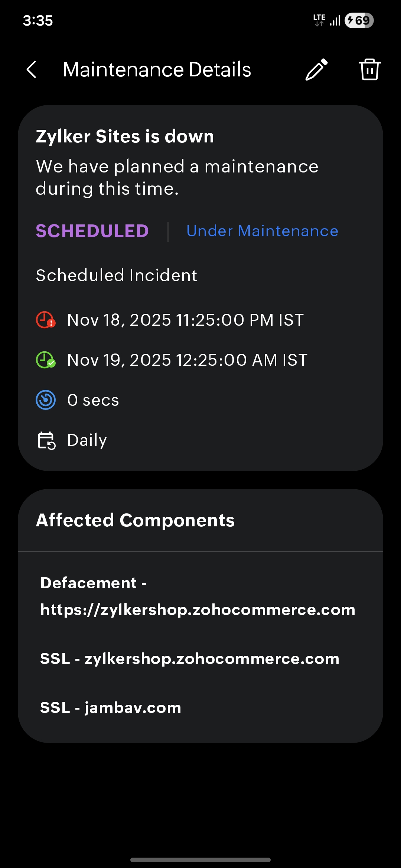Image resolution: width=401 pixels, height=868 pixels.
Task: Tap the Nov 18 start time text
Action: tap(185, 320)
